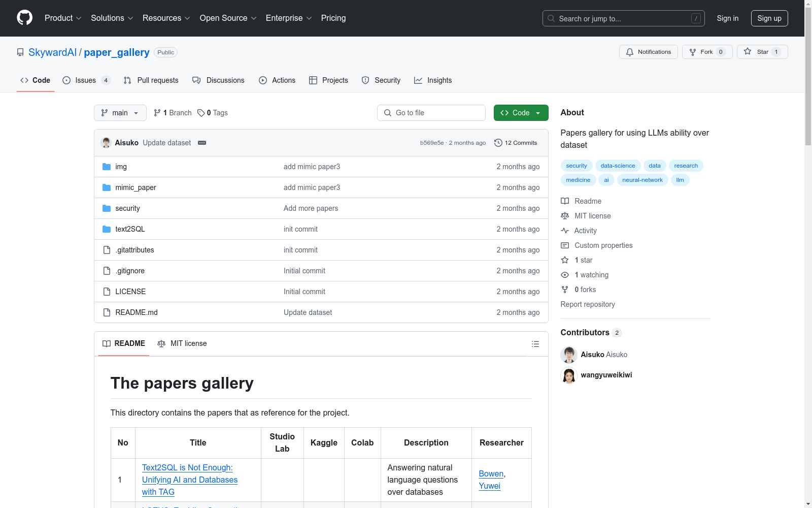The image size is (812, 508).
Task: Click the img folder icon
Action: pyautogui.click(x=107, y=167)
